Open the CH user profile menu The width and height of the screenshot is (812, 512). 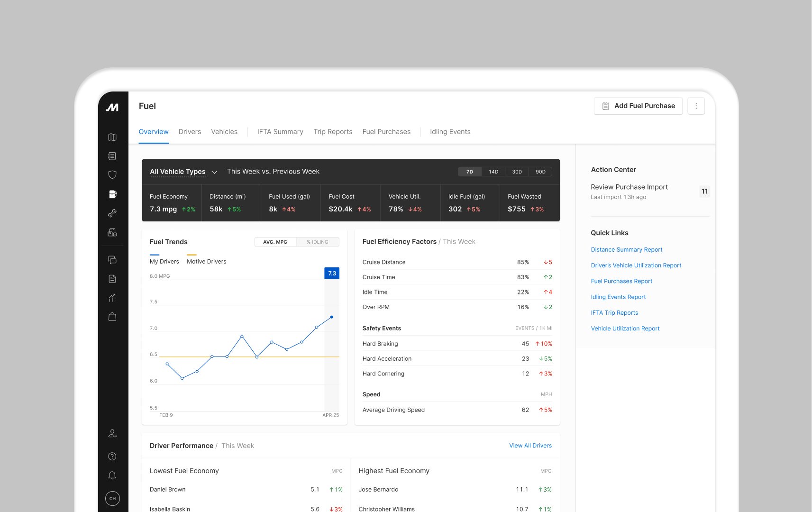point(112,498)
